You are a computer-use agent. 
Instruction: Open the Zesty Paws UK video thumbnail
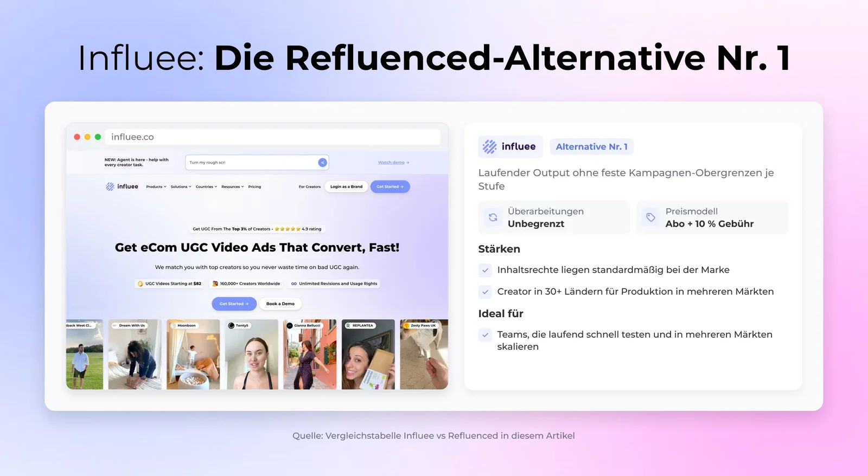click(424, 355)
